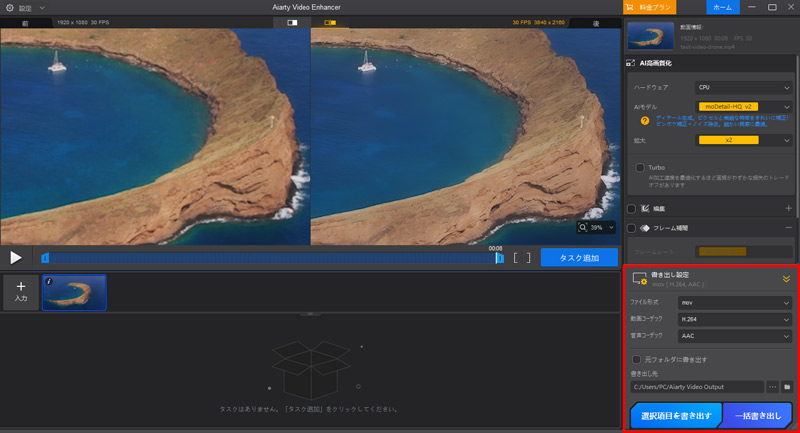The width and height of the screenshot is (800, 433).
Task: Click the shopping cart icon
Action: pyautogui.click(x=630, y=7)
